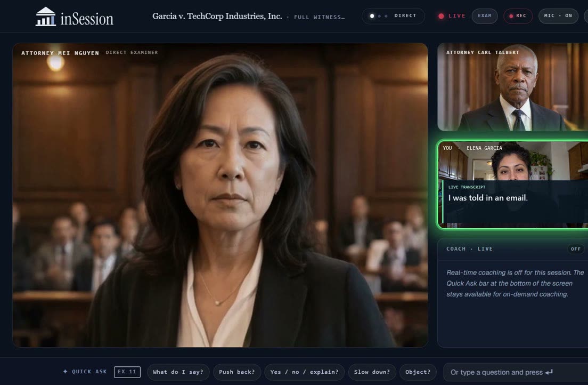Click the "QUICK ASK" label

[89, 372]
